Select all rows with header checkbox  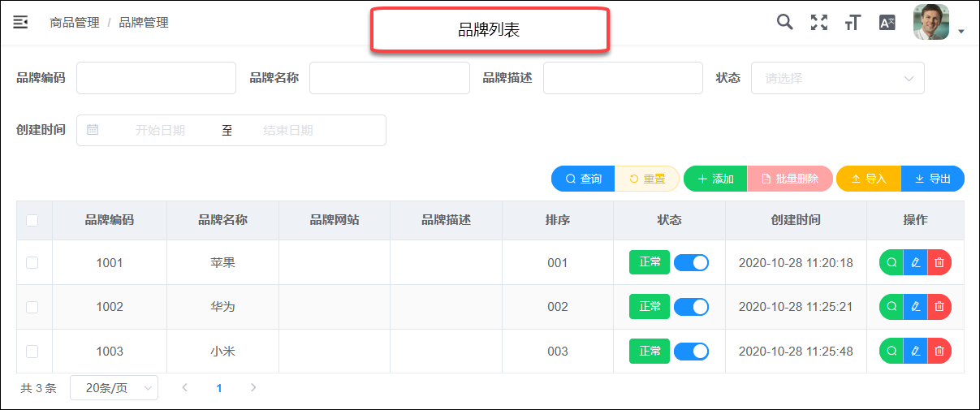tap(32, 220)
